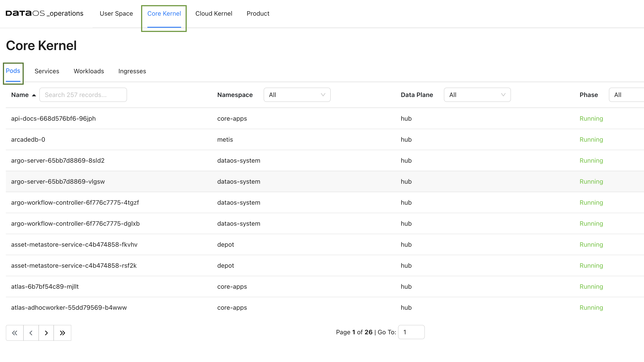Click the Ingresses tab navigation icon
This screenshot has width=644, height=362.
coord(132,71)
